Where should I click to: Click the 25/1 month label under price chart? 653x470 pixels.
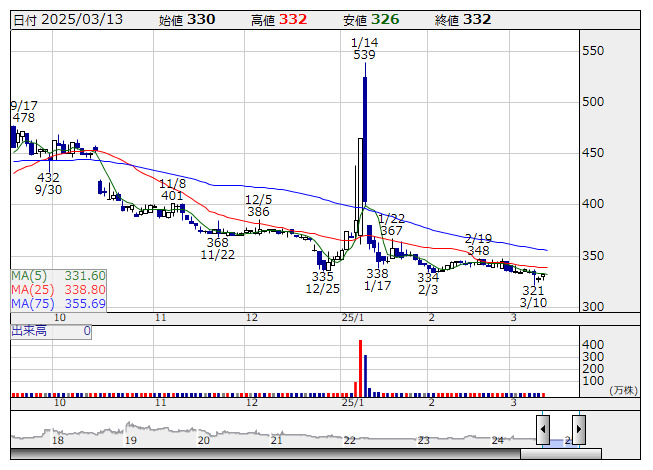pos(353,318)
